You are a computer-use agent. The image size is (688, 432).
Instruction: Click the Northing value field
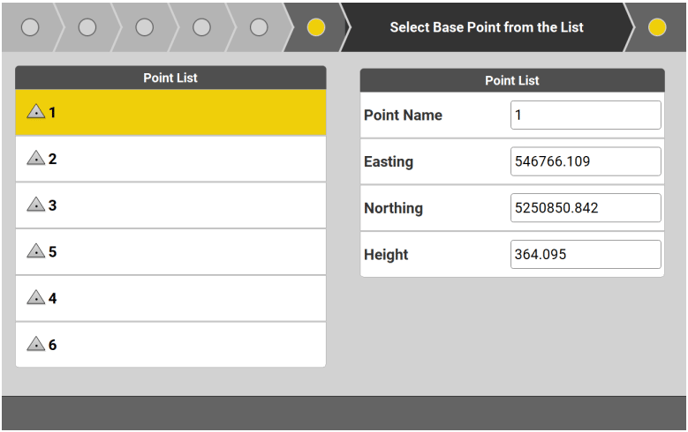click(x=585, y=208)
